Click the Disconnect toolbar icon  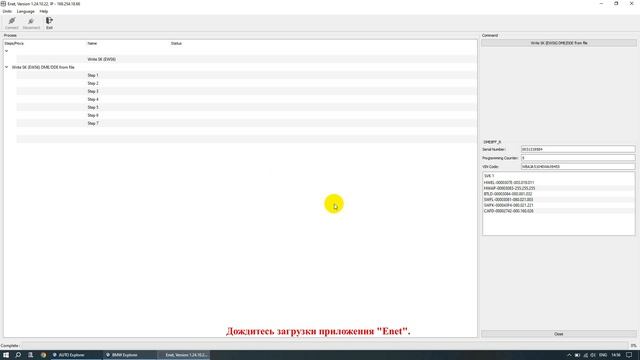point(31,23)
